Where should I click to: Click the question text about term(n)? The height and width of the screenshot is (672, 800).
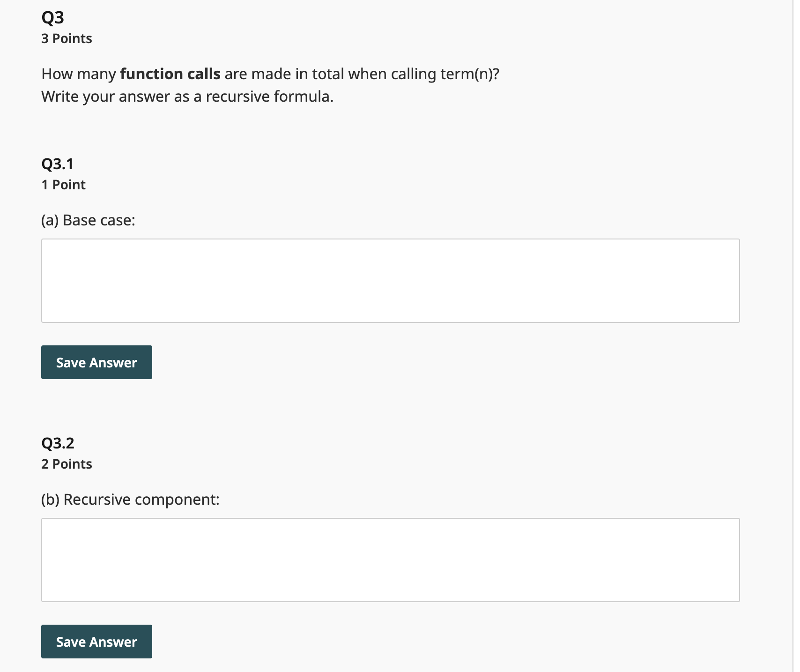(271, 74)
